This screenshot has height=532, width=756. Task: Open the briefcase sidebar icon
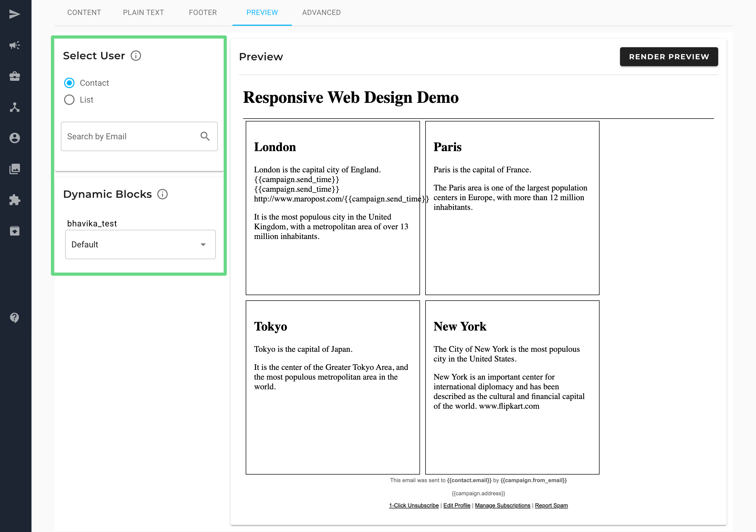click(15, 76)
